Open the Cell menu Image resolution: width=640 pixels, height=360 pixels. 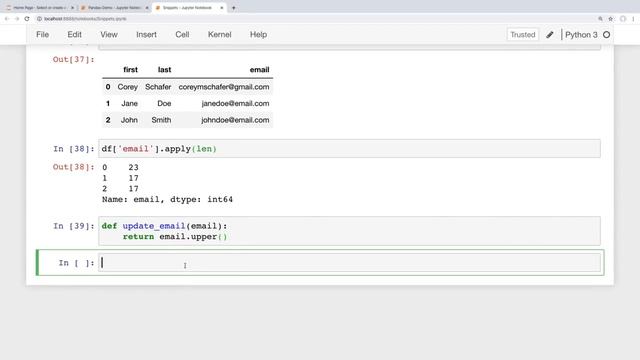pos(182,35)
